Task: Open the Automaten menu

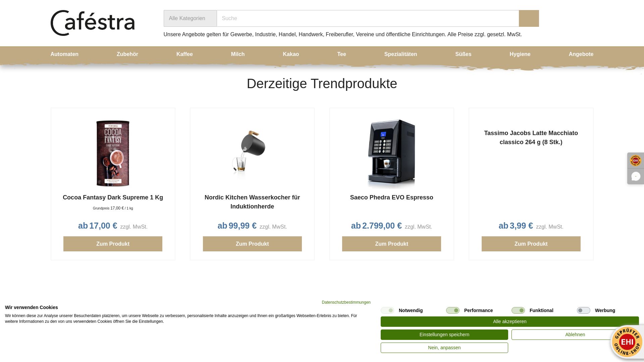Action: (64, 54)
